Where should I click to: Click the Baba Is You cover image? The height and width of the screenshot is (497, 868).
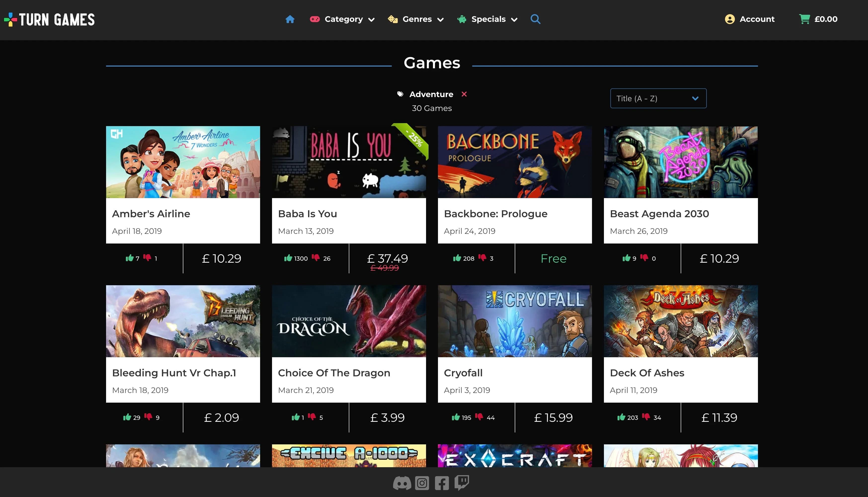tap(349, 162)
